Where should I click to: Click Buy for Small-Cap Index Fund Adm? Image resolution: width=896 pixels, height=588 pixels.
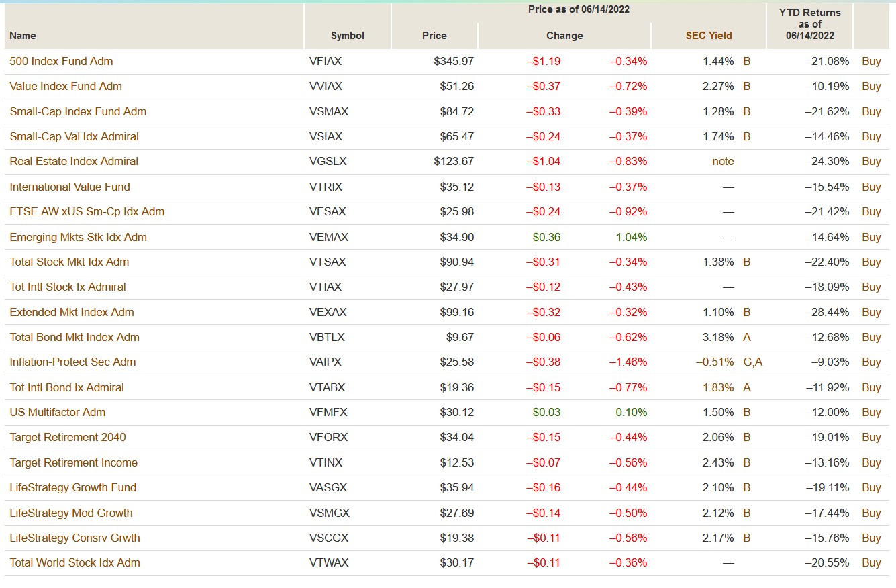point(871,111)
